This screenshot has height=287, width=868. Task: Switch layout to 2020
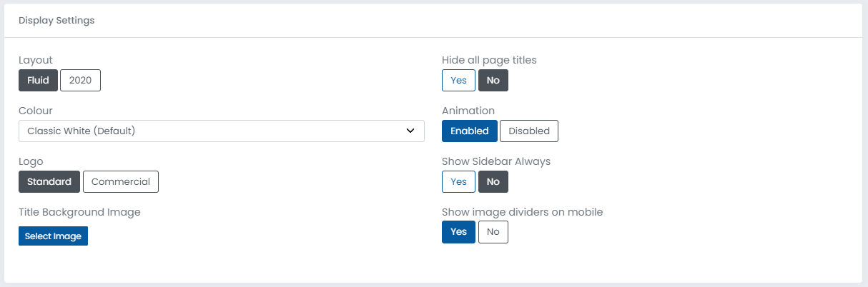click(x=80, y=81)
